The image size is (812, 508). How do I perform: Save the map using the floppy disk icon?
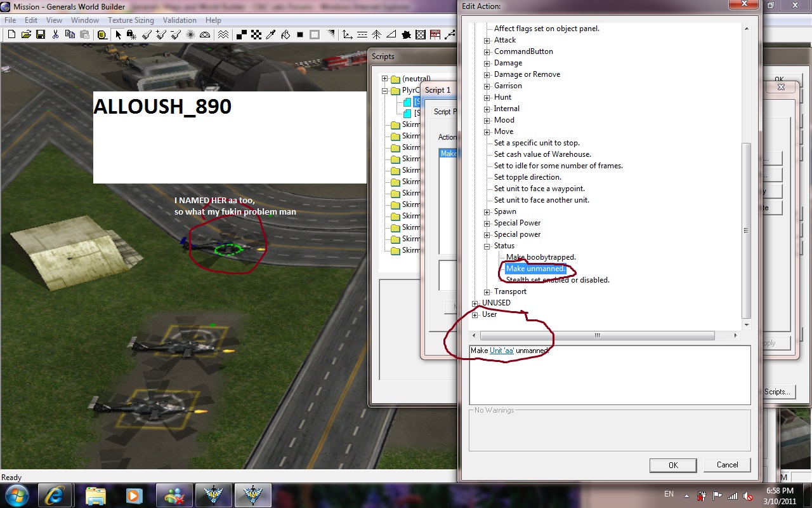click(x=41, y=34)
